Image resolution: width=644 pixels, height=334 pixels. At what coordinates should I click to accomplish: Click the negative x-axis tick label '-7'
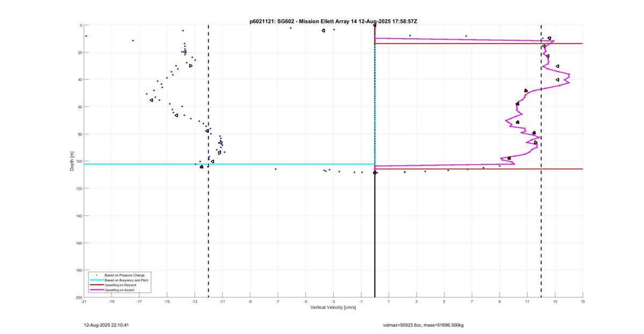278,301
